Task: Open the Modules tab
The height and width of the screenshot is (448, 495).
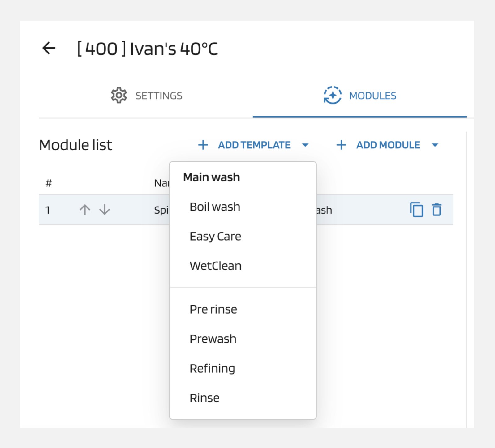Action: pyautogui.click(x=359, y=96)
